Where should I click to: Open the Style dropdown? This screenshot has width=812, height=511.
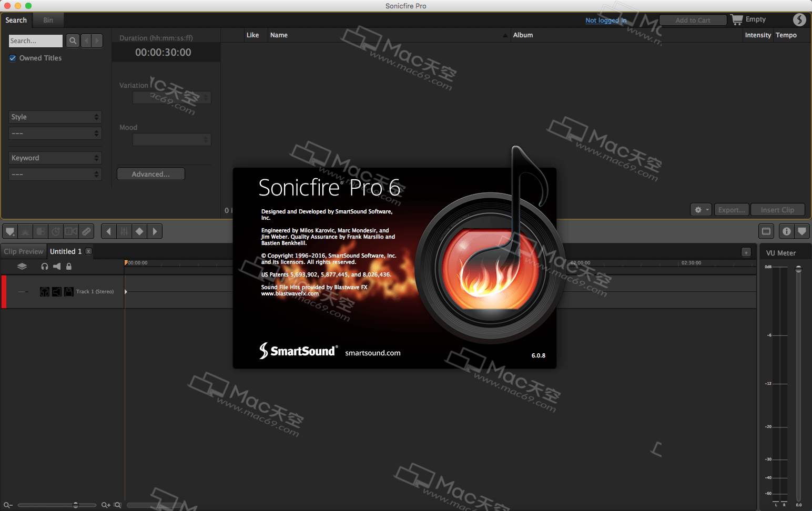(x=55, y=117)
